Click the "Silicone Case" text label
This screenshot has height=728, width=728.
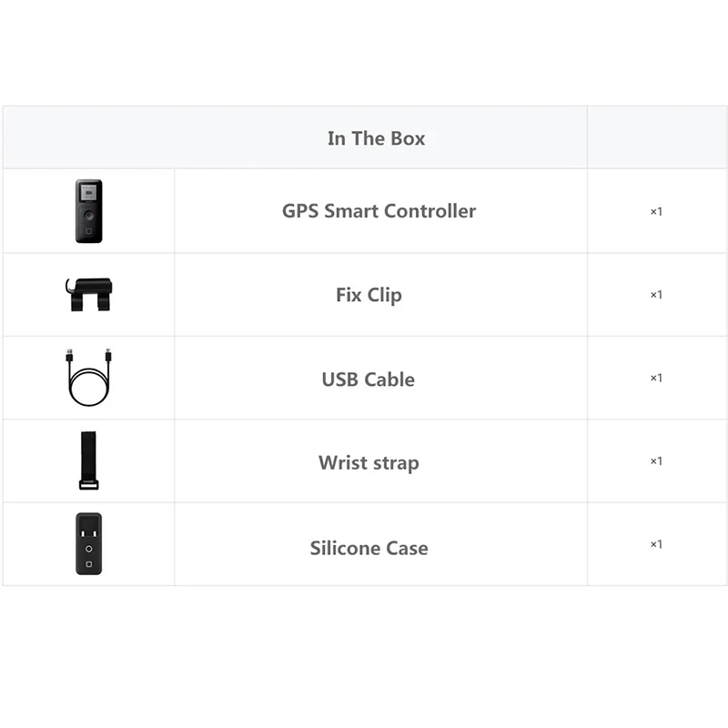369,548
